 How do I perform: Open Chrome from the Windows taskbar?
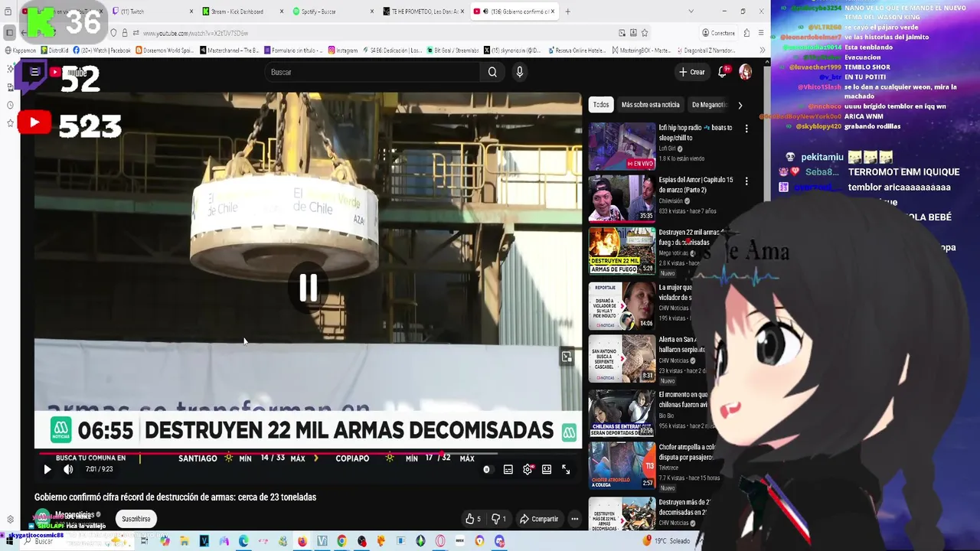341,541
